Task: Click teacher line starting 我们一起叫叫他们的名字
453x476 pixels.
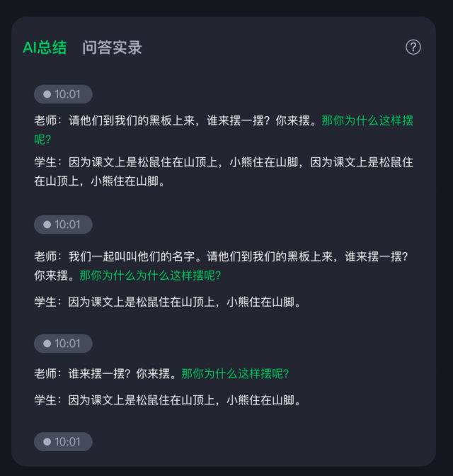Action: point(222,266)
